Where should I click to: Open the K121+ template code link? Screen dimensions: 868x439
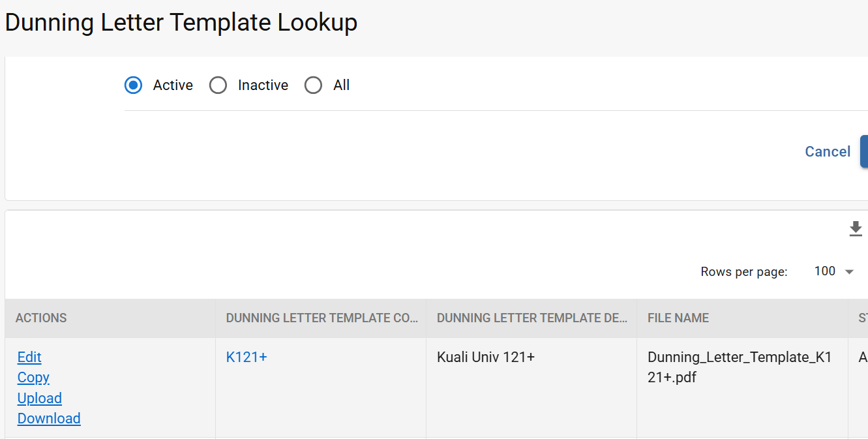247,357
